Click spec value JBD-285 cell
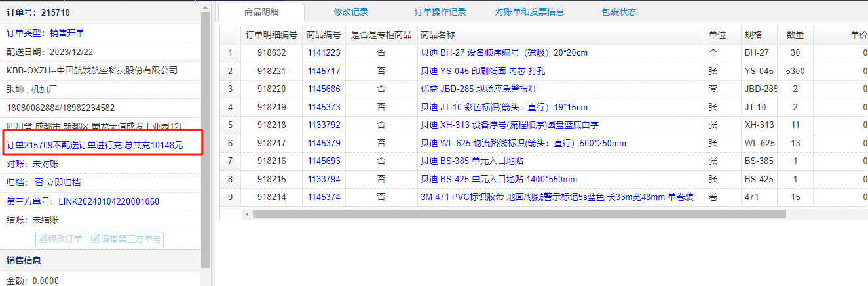Screen dimensions: 868x286 point(758,89)
